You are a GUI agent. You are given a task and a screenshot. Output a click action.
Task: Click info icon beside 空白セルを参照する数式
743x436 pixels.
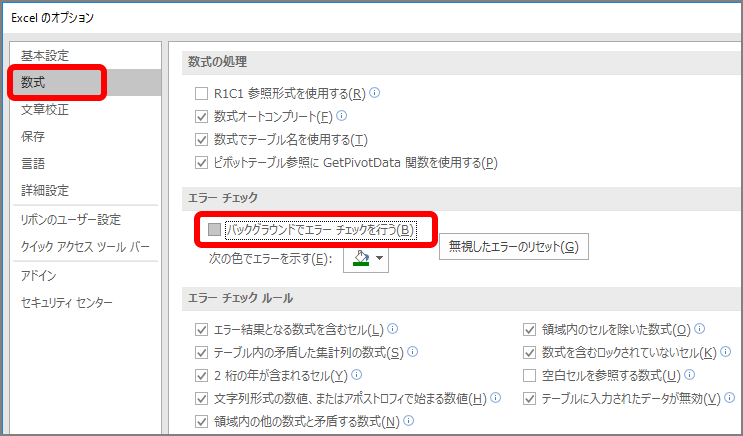pos(689,375)
